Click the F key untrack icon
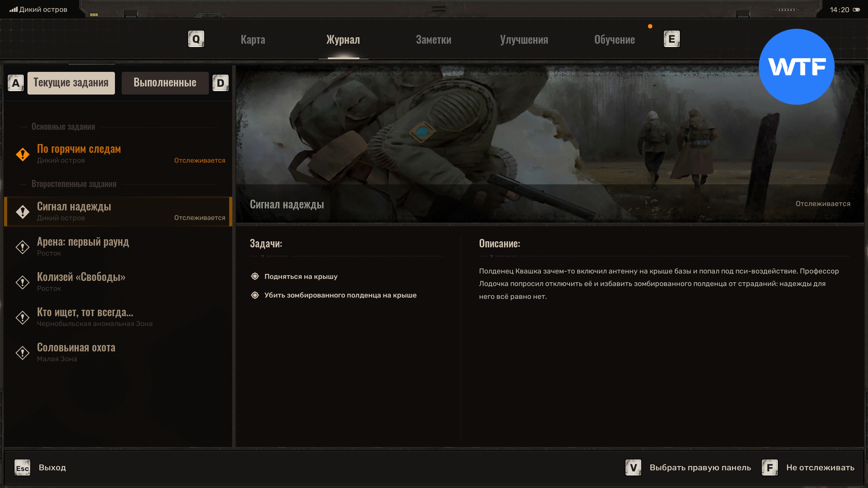The width and height of the screenshot is (868, 488). [x=770, y=468]
